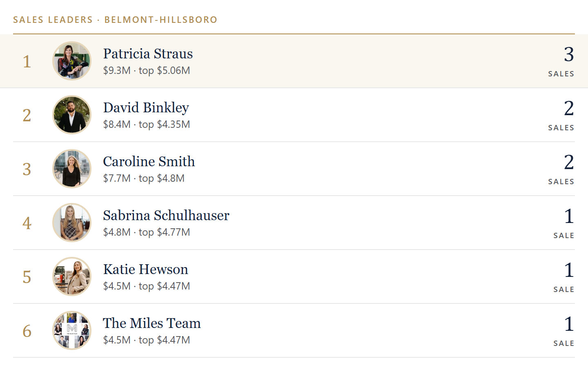Open Patricia Straus profile photo
This screenshot has width=588, height=379.
(x=72, y=61)
